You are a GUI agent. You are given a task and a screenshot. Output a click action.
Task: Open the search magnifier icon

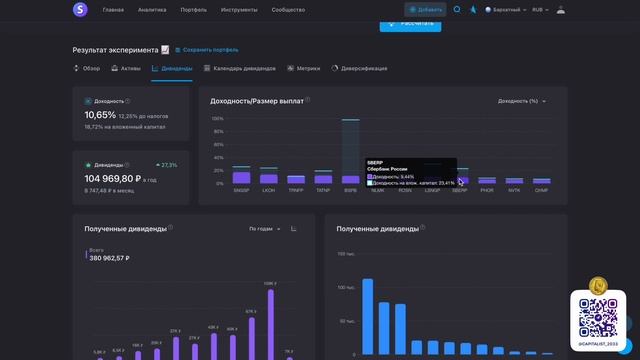click(457, 9)
